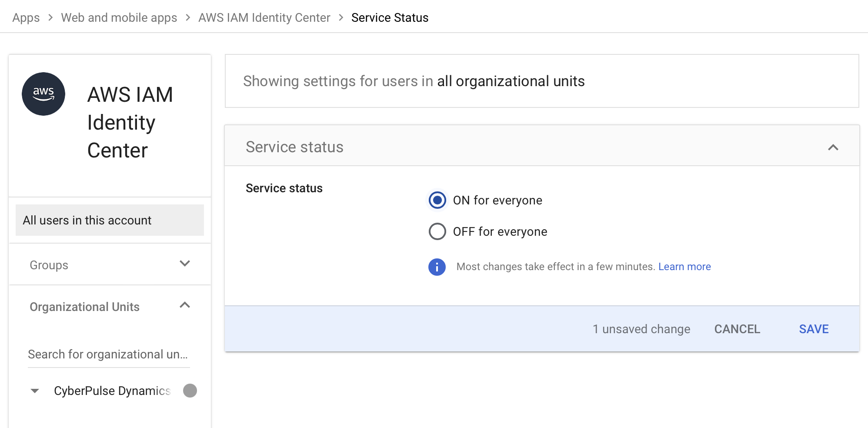Enable service for all users in this account
This screenshot has height=428, width=868.
click(87, 220)
